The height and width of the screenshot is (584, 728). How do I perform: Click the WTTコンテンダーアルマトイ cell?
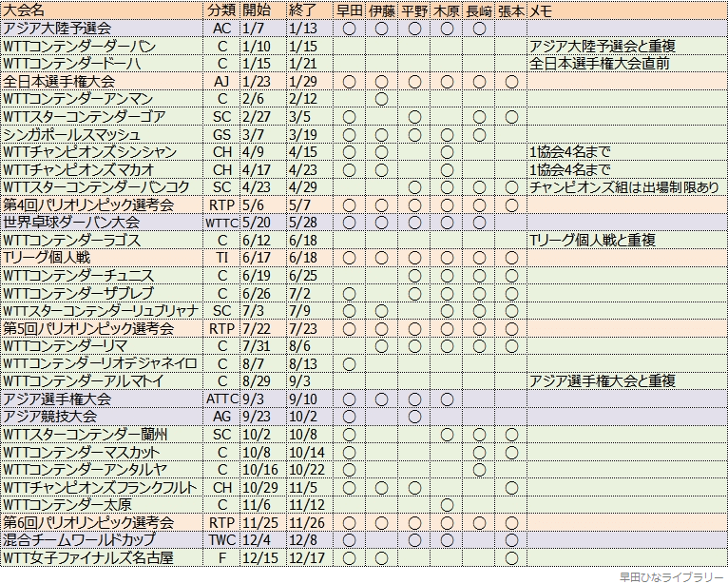tap(102, 381)
